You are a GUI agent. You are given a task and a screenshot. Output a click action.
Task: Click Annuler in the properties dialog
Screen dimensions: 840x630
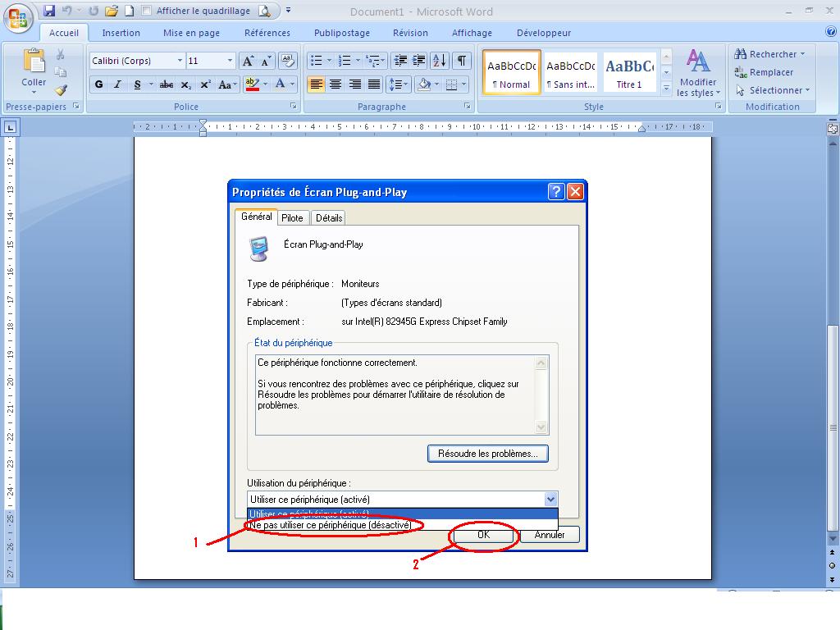click(549, 535)
